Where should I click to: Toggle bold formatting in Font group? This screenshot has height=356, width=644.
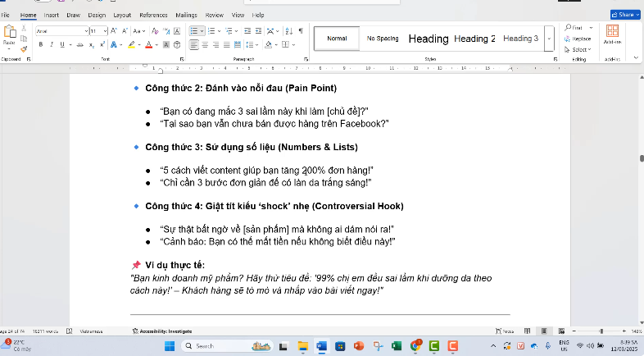39,44
